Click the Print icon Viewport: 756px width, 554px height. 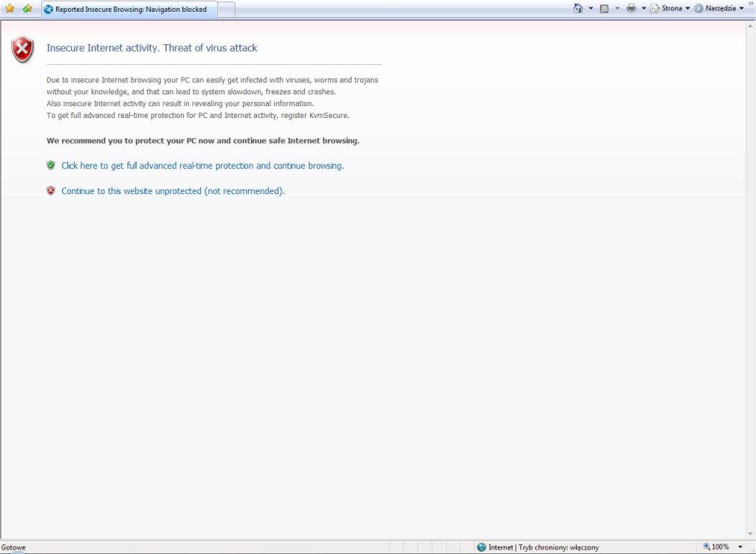631,9
